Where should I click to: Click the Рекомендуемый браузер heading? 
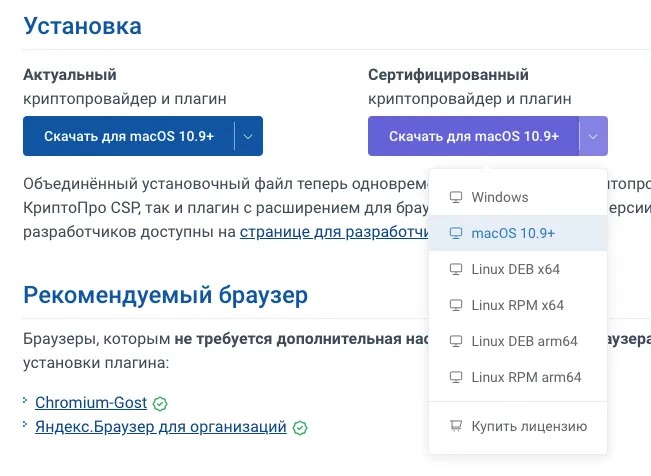[x=165, y=294]
